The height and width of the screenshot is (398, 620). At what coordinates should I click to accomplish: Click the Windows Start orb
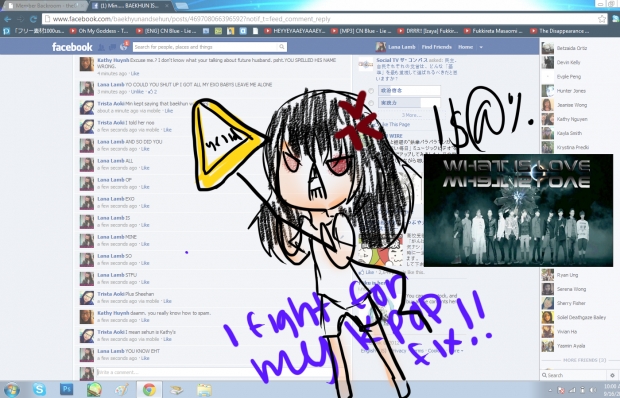12,390
